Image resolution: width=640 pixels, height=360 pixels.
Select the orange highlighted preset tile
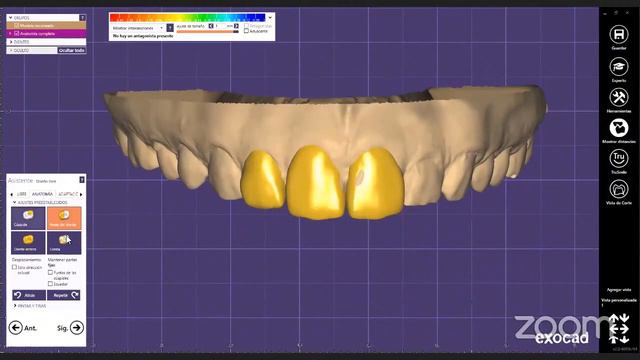[x=64, y=218]
